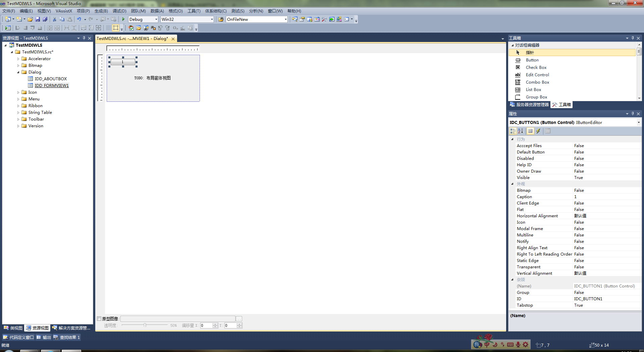This screenshot has width=644, height=352.
Task: Click the Categorized view icon in Properties
Action: (x=513, y=131)
